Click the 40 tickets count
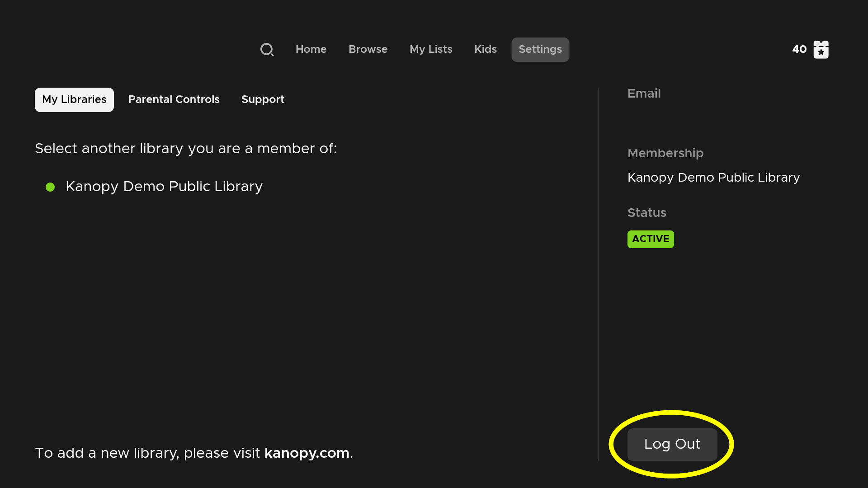The image size is (868, 488). 799,49
